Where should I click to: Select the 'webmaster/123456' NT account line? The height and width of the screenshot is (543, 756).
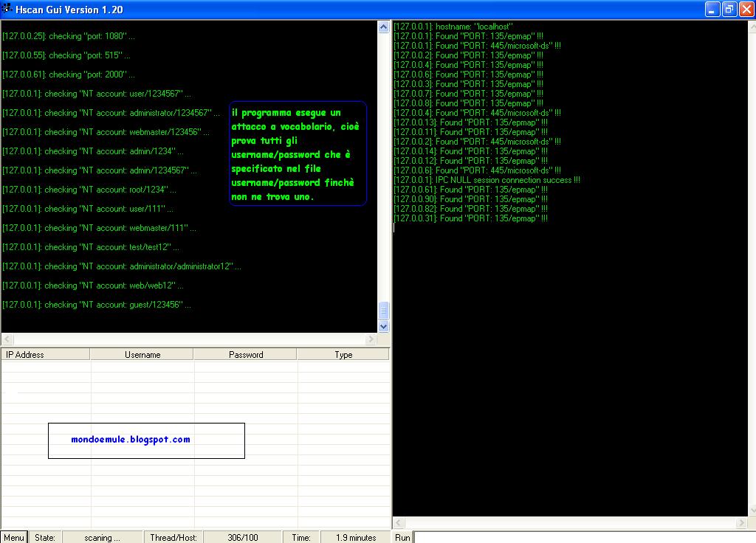point(106,132)
